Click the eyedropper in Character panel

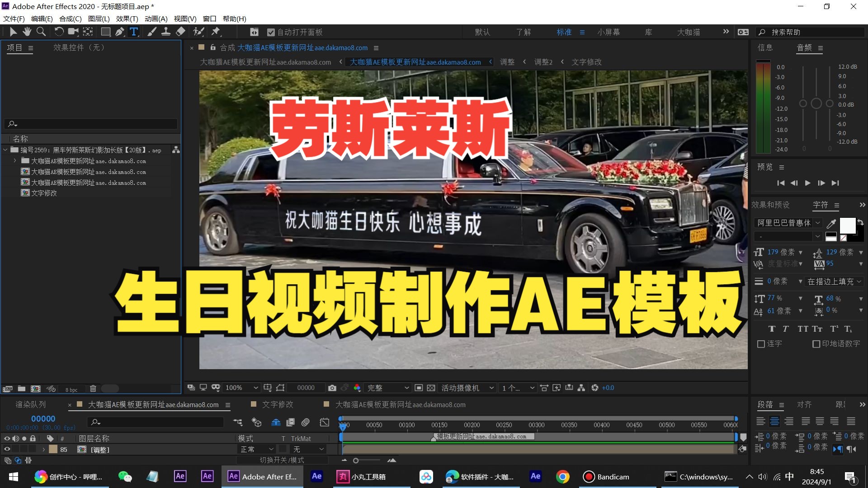831,223
